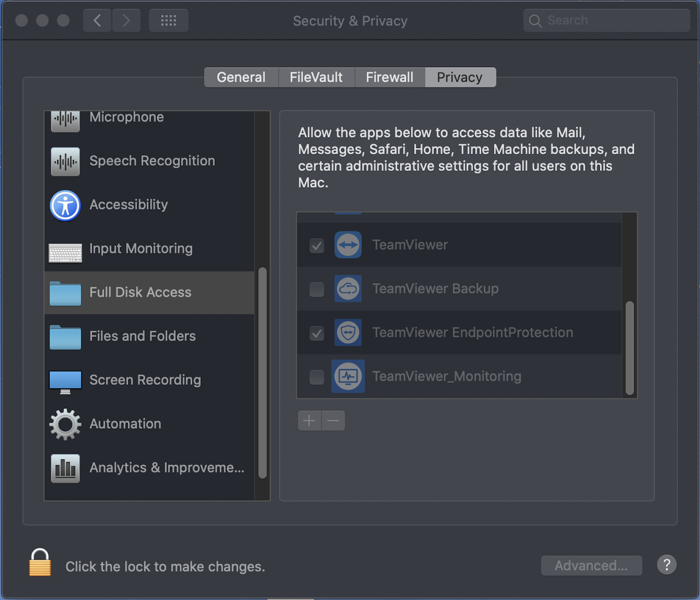Click the Files and Folders folder icon

65,337
